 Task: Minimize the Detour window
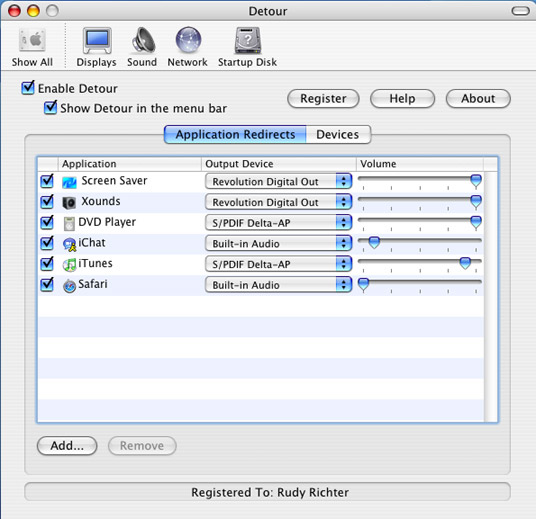click(x=33, y=11)
